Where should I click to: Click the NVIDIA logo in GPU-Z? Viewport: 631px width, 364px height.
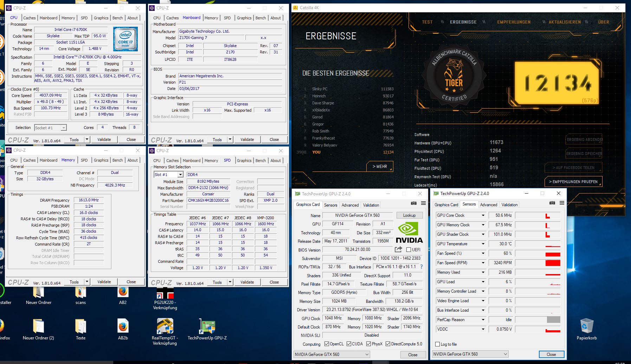coord(409,233)
